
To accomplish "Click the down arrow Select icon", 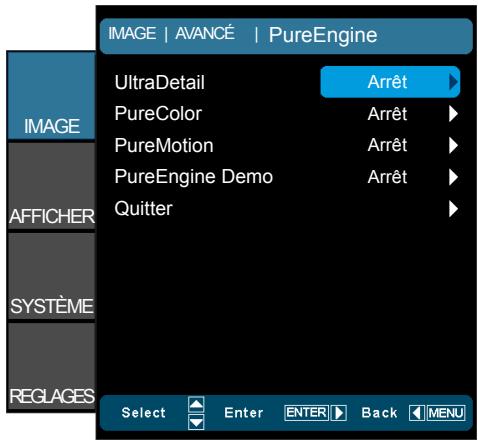I will point(196,422).
